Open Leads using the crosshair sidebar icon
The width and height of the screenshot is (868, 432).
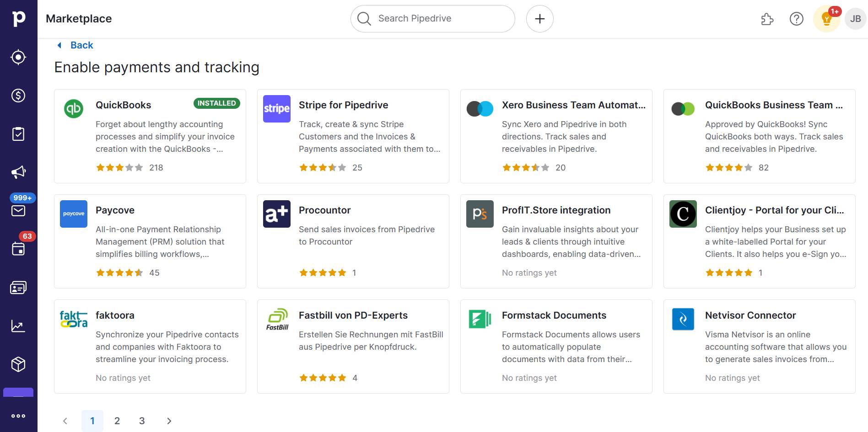pos(18,57)
